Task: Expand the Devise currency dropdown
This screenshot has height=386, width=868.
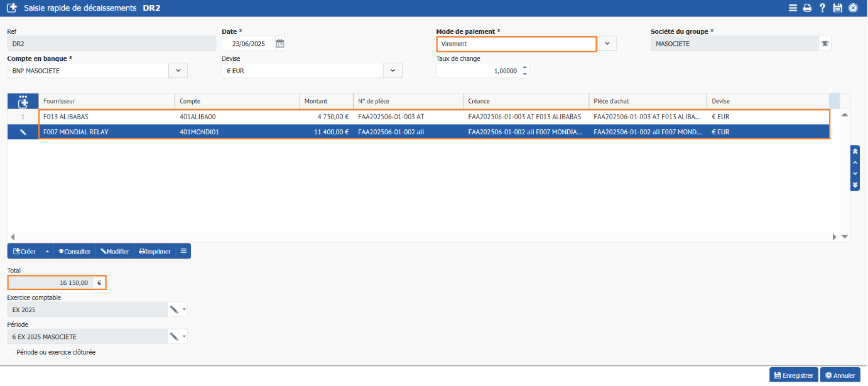Action: [x=393, y=71]
